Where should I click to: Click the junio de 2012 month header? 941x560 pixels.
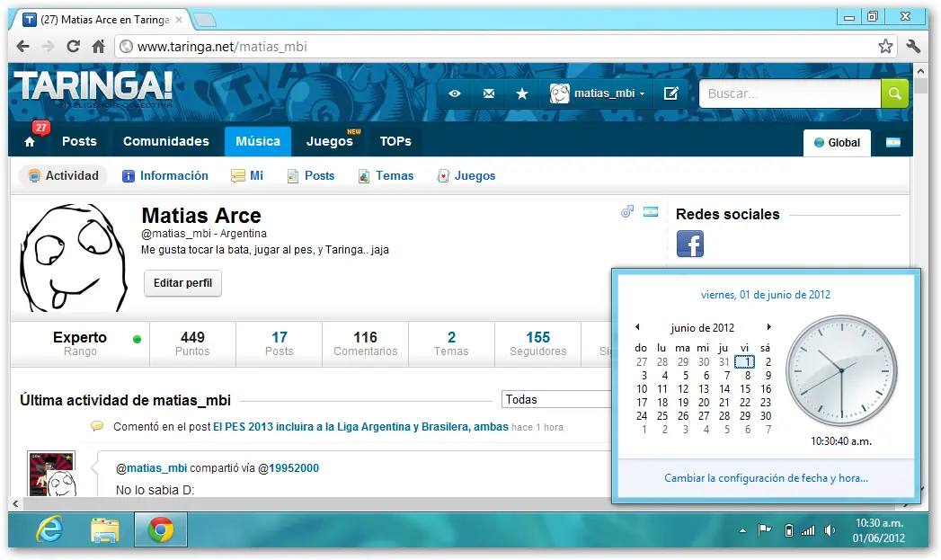(x=702, y=328)
